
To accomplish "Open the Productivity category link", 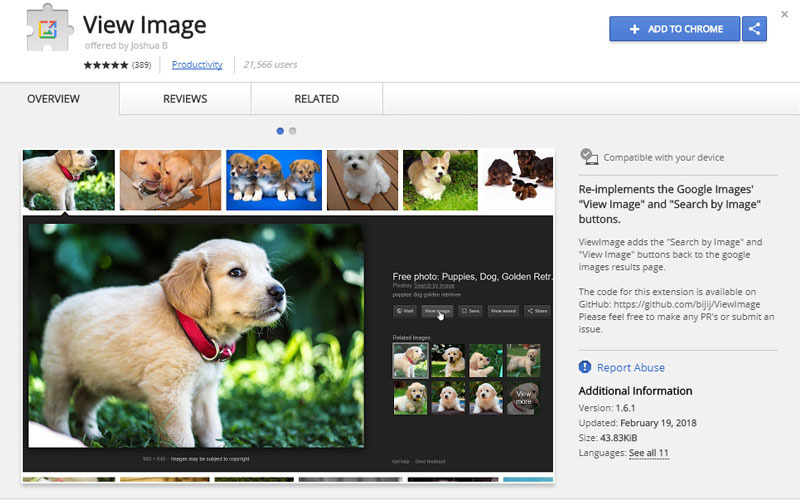I will pos(197,65).
